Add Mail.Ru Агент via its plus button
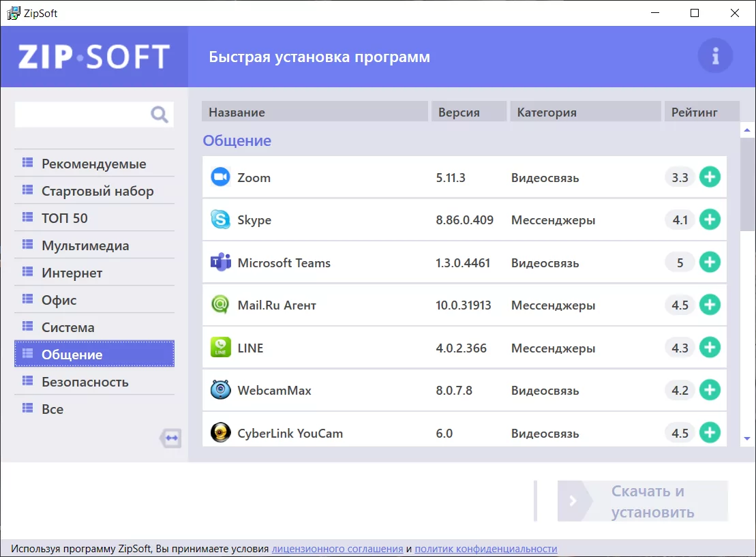 pyautogui.click(x=710, y=305)
